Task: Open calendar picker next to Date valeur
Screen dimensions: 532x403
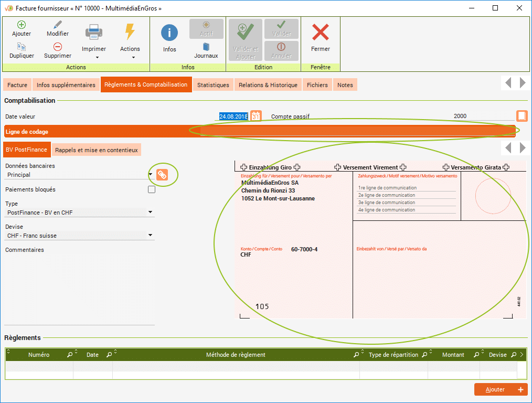Action: pos(256,116)
